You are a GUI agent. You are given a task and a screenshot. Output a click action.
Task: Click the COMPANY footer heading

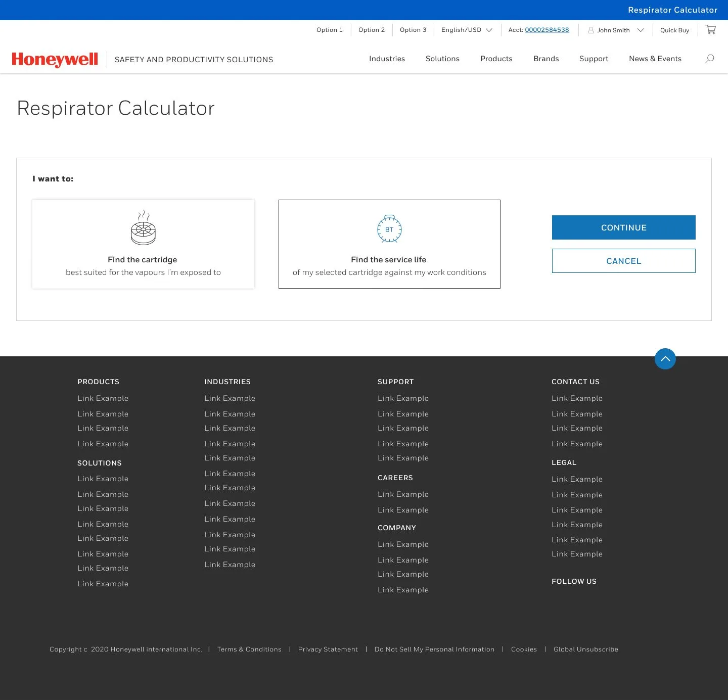[x=397, y=528]
